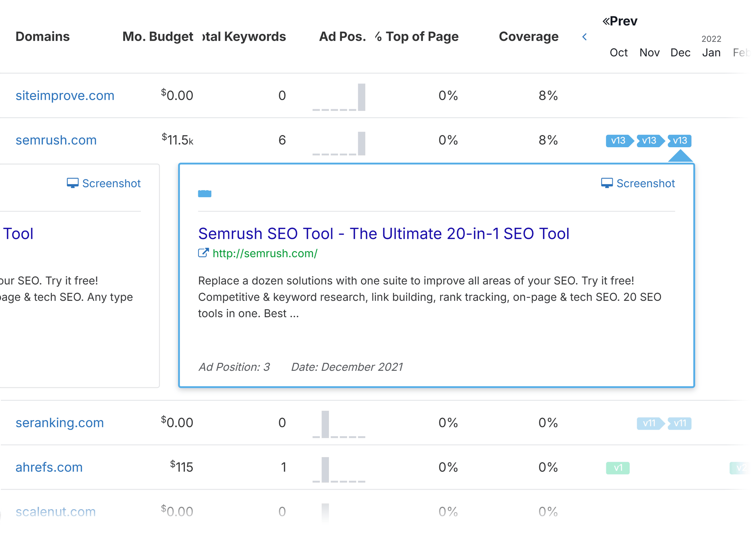The image size is (756, 538).
Task: Click the ad position bar chart for ahrefs.com
Action: (x=339, y=470)
